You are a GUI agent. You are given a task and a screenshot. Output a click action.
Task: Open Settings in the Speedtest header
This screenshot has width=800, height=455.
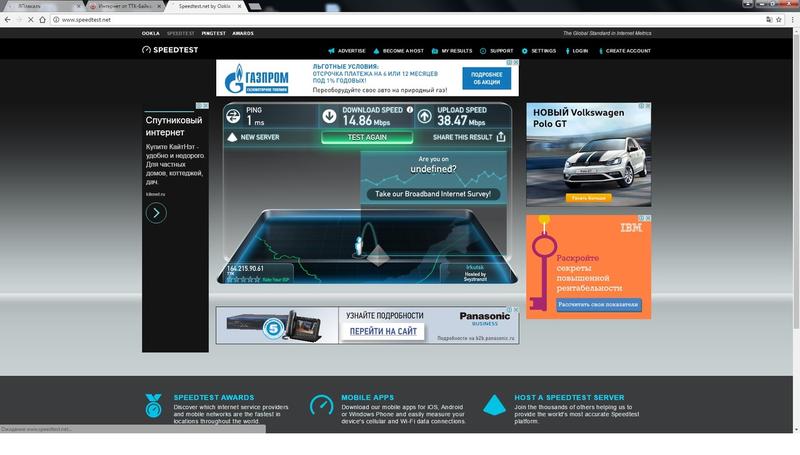point(542,50)
